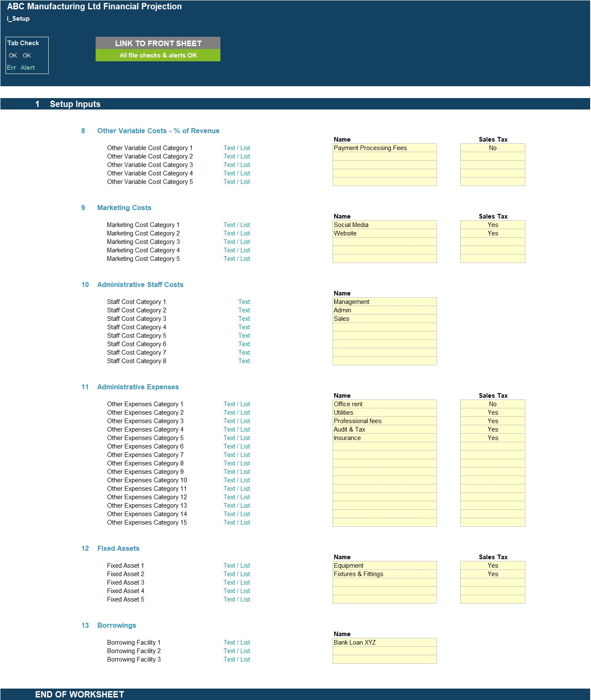Select the Bank Loan XYZ name cell

click(x=385, y=643)
